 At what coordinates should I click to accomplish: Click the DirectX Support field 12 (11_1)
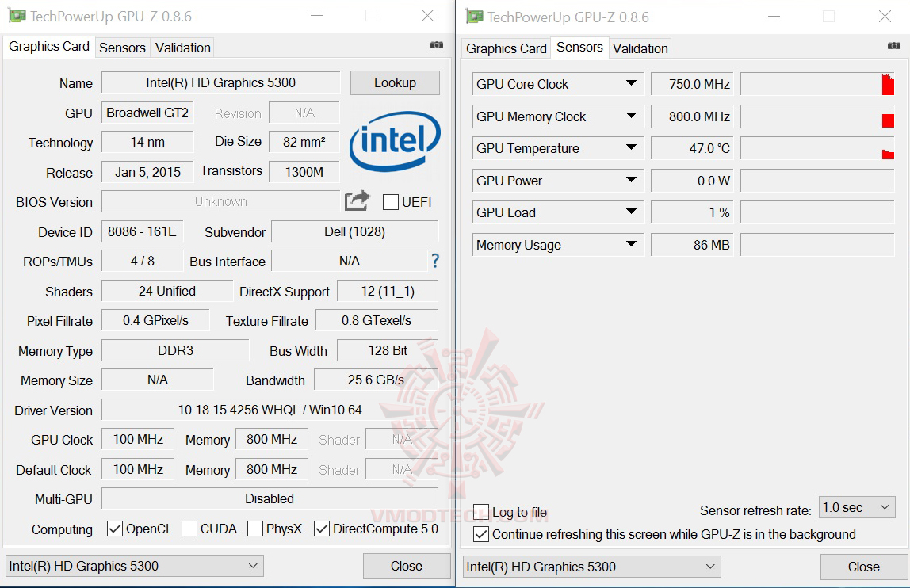(x=388, y=291)
